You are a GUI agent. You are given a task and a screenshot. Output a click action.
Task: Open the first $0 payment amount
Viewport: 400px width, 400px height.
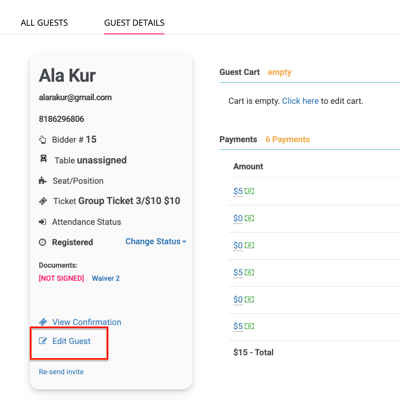tap(238, 218)
